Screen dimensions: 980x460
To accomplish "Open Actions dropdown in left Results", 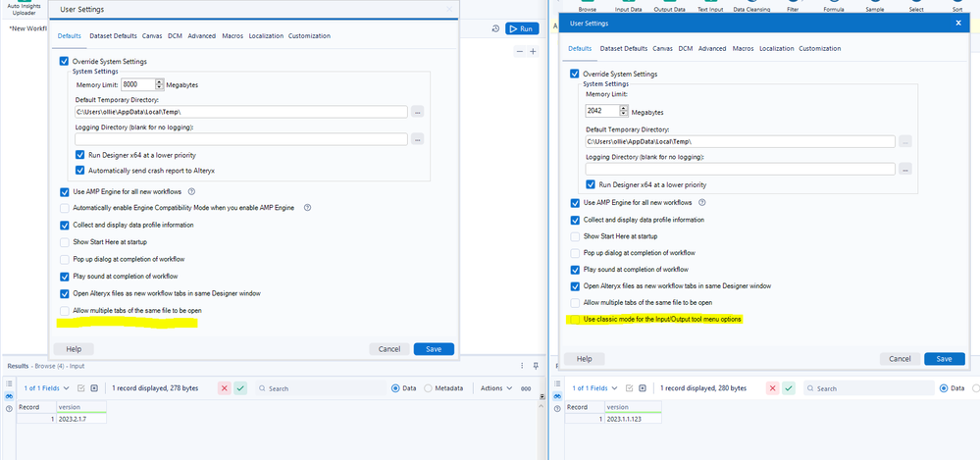I will click(497, 388).
